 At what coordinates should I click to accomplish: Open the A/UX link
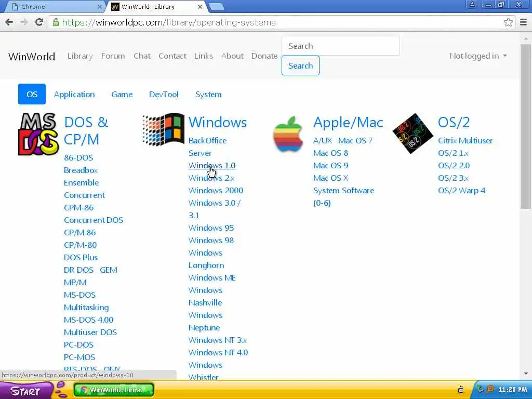coord(322,140)
